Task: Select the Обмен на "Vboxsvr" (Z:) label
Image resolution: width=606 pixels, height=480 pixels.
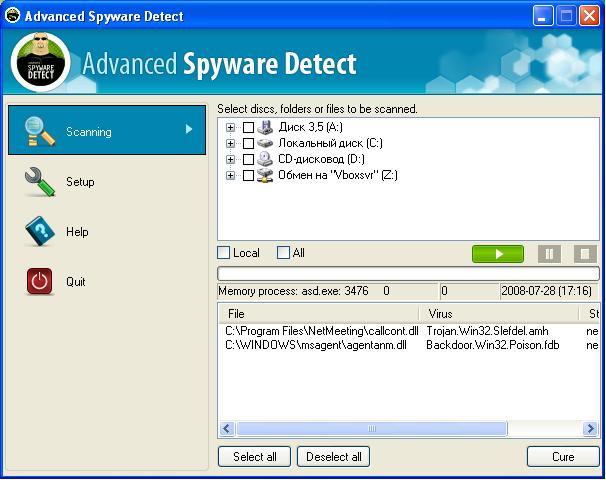Action: 338,175
